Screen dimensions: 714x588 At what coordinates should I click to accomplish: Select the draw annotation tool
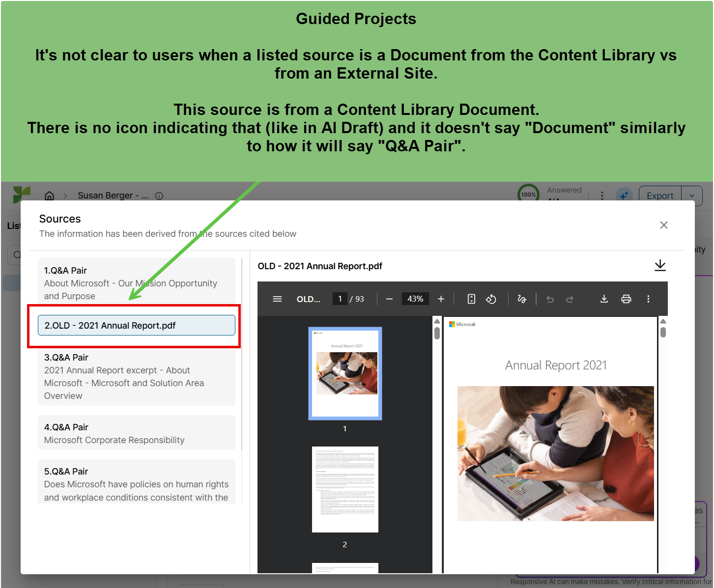(x=522, y=299)
